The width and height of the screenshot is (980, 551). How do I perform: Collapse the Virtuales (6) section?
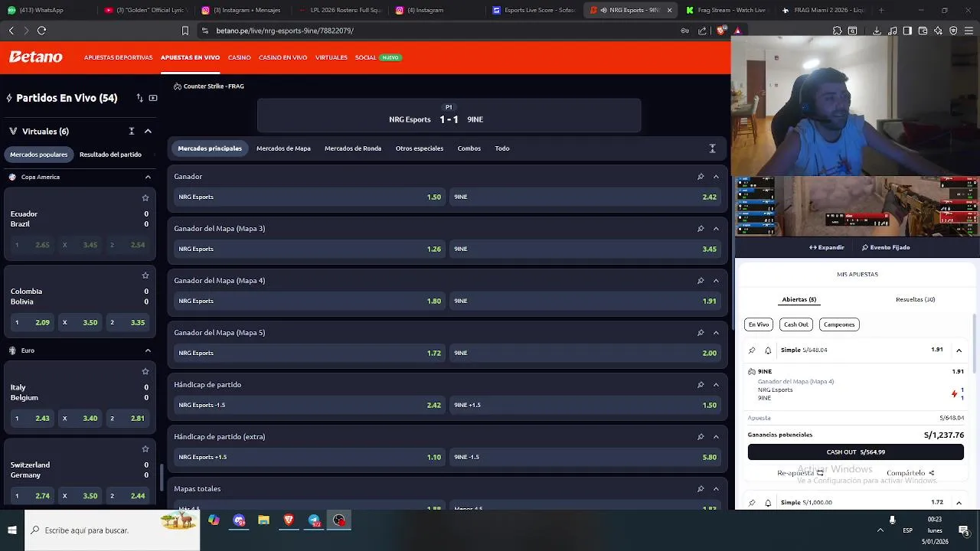148,132
